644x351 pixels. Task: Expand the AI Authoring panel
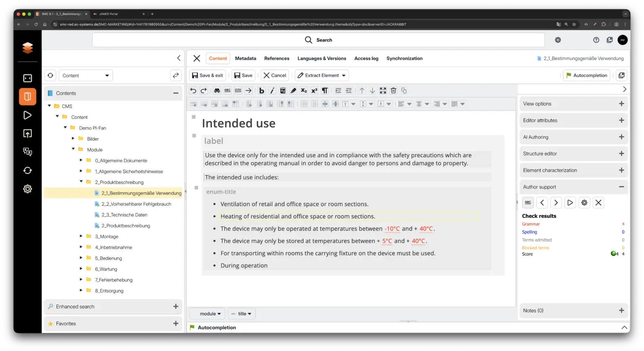621,137
